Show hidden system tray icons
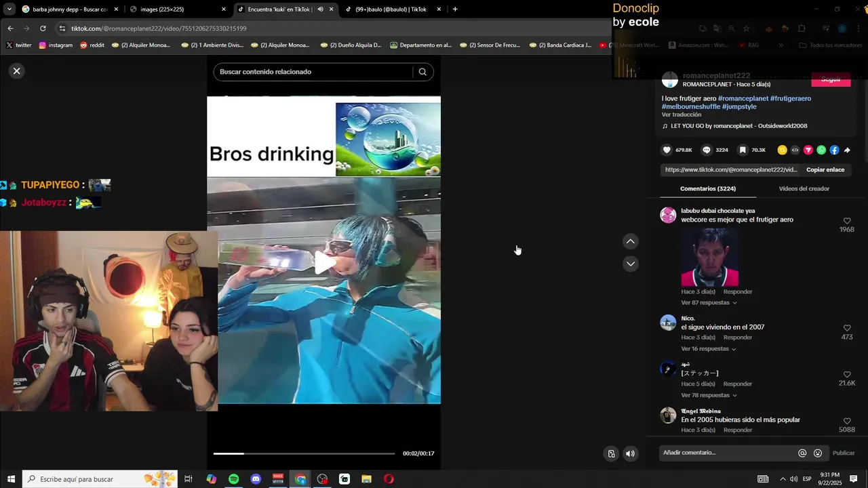The width and height of the screenshot is (868, 488). click(x=783, y=479)
